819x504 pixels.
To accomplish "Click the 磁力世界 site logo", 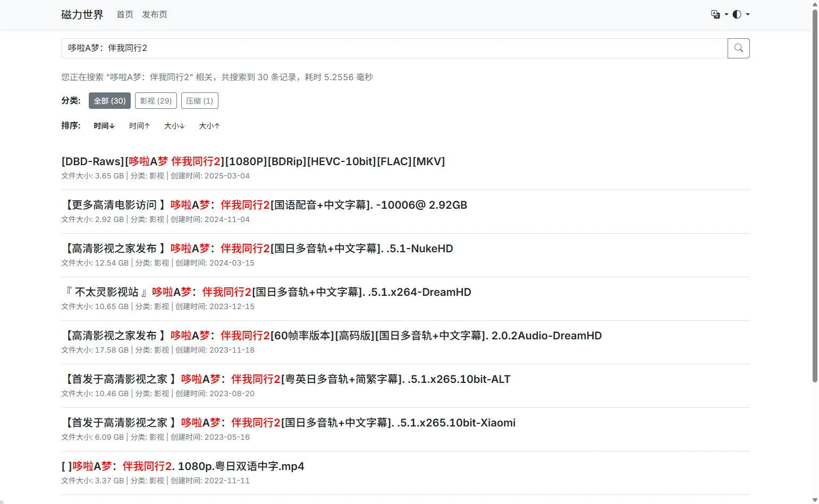I will click(82, 14).
